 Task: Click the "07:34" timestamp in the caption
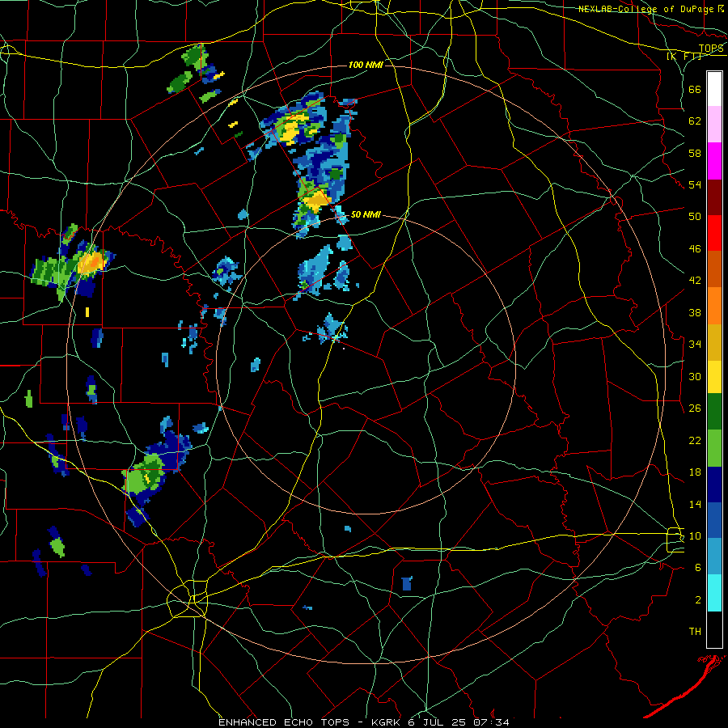[x=491, y=722]
